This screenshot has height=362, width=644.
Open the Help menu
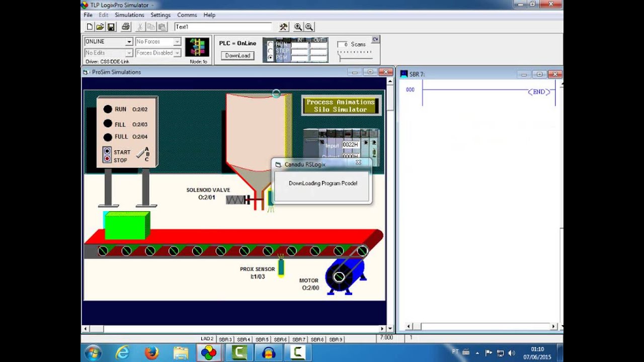[x=209, y=15]
